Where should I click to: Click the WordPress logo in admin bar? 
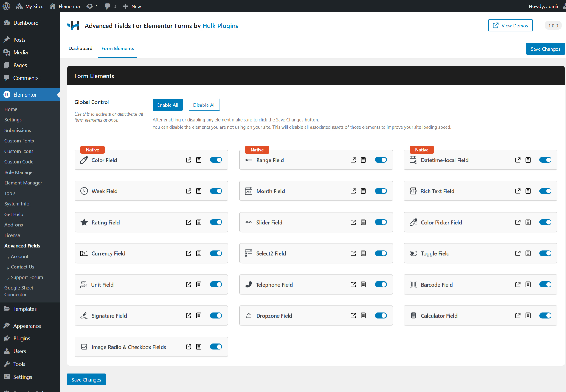(x=6, y=6)
